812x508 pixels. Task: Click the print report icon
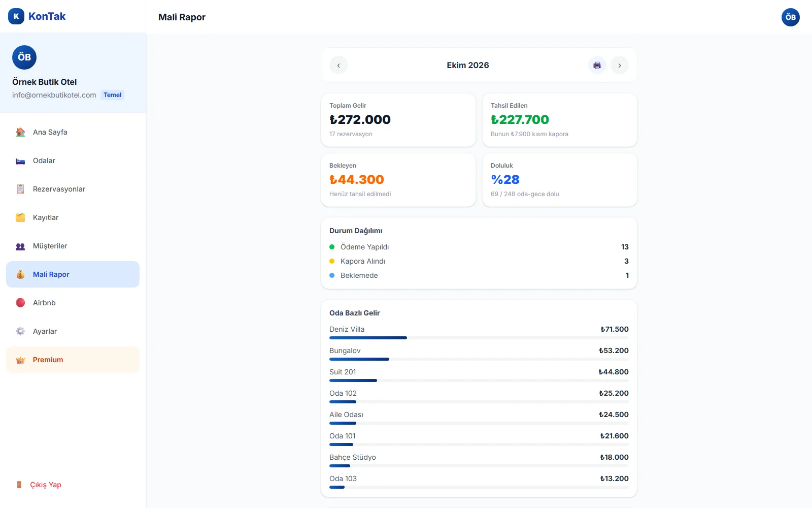pyautogui.click(x=597, y=65)
